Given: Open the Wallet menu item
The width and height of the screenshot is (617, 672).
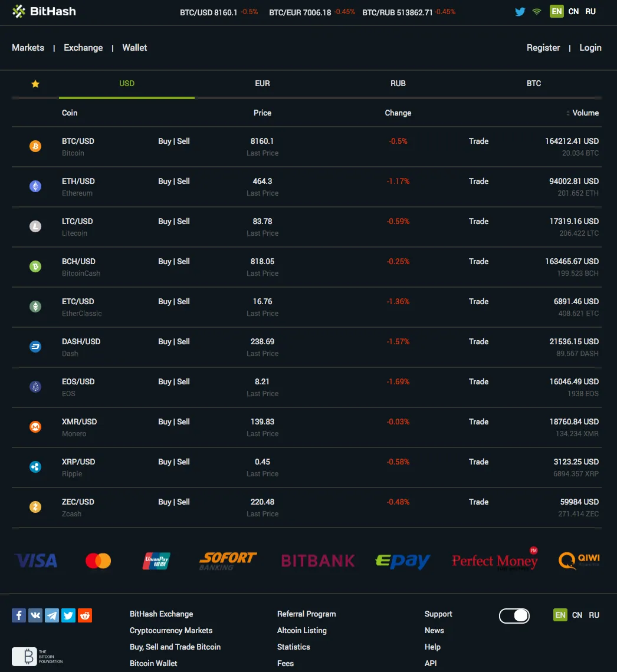Looking at the screenshot, I should 134,48.
